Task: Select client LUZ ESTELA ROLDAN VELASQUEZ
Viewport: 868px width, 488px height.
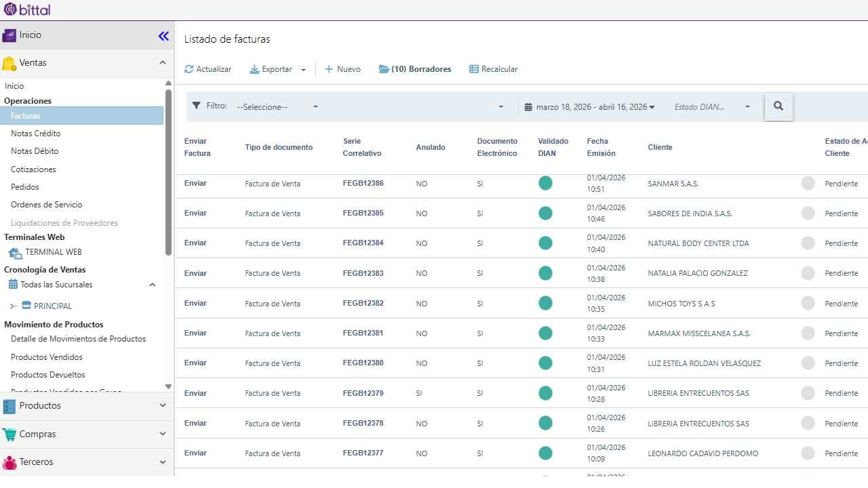Action: pos(704,363)
